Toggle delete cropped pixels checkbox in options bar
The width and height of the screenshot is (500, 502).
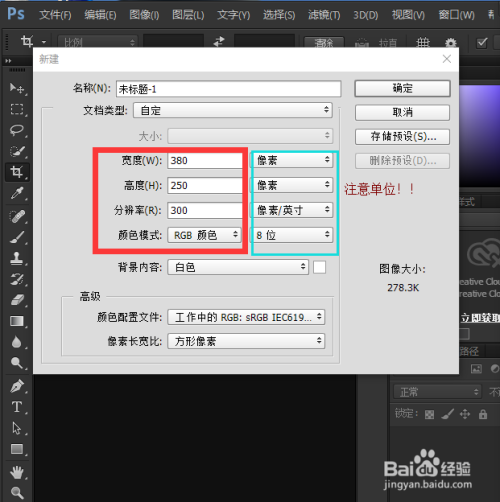[482, 43]
